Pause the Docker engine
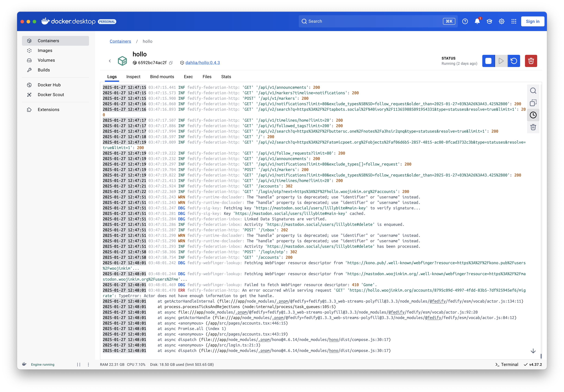Image resolution: width=564 pixels, height=392 pixels. [79, 364]
